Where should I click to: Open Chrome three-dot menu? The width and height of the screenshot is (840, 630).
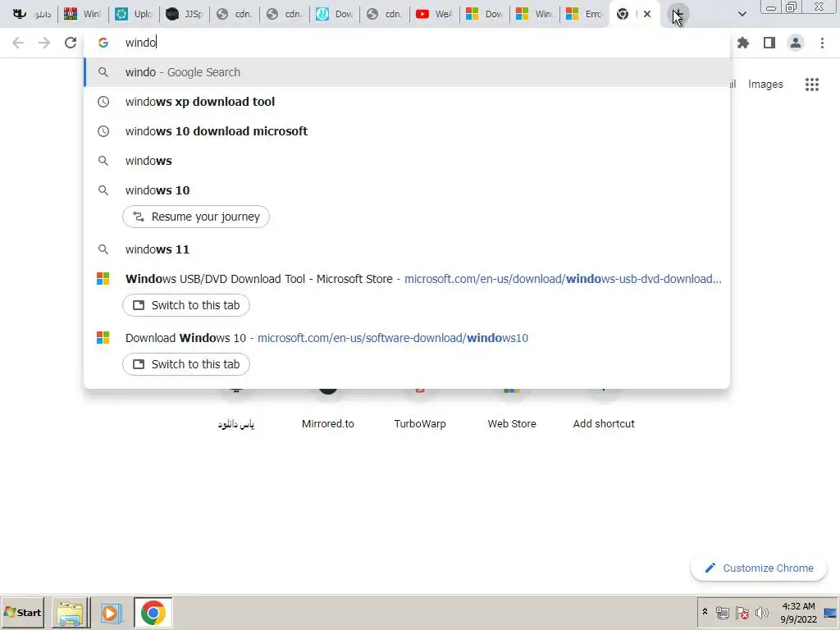point(822,43)
